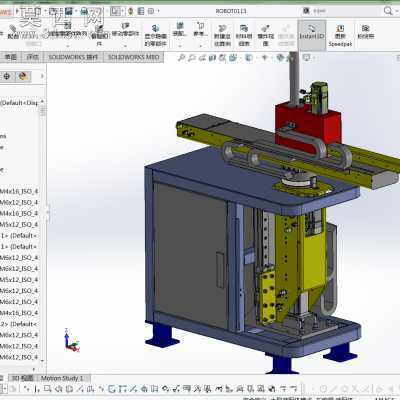Select the root (Default<Disp tree item
400x400 pixels.
[x=19, y=103]
